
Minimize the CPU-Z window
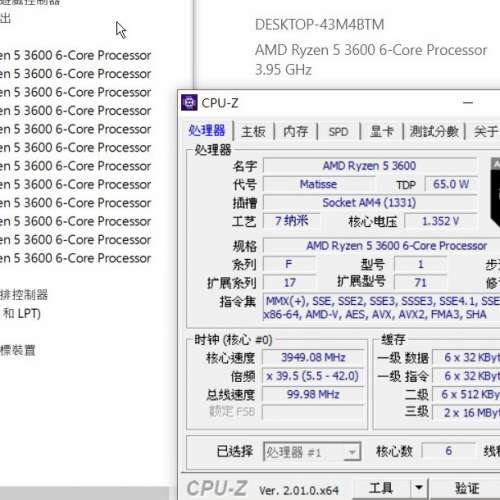[468, 103]
